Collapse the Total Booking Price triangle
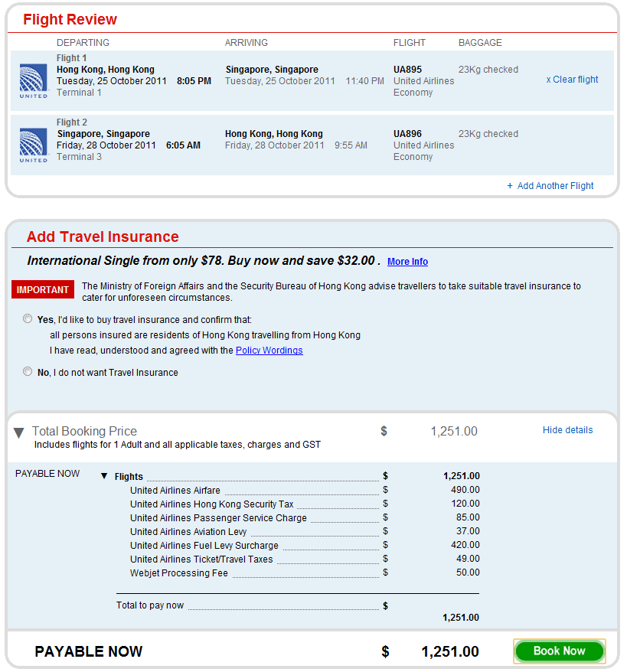 19,433
